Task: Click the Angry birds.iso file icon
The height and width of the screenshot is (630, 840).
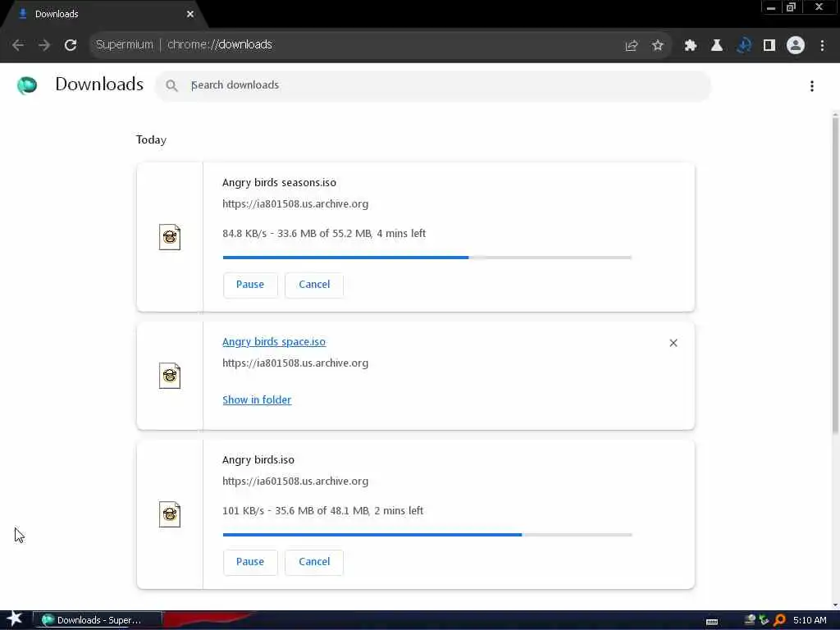Action: pos(170,514)
